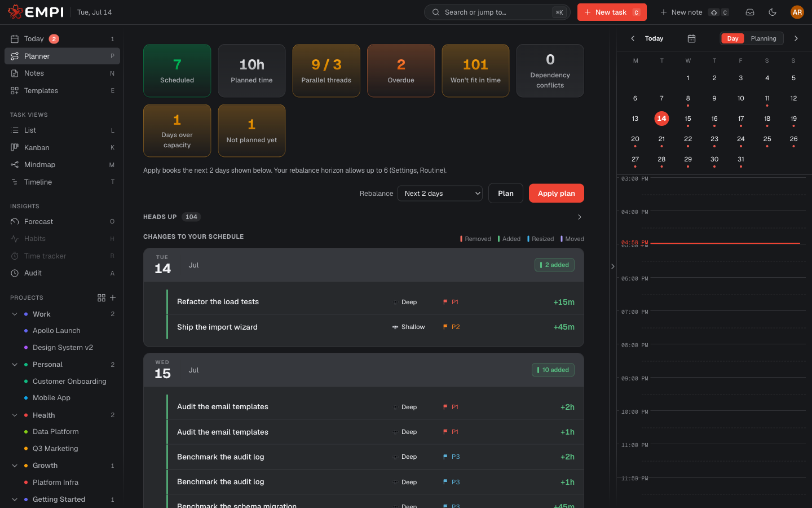Collapse the Work project group
Screen dimensions: 812x508
(x=15, y=314)
